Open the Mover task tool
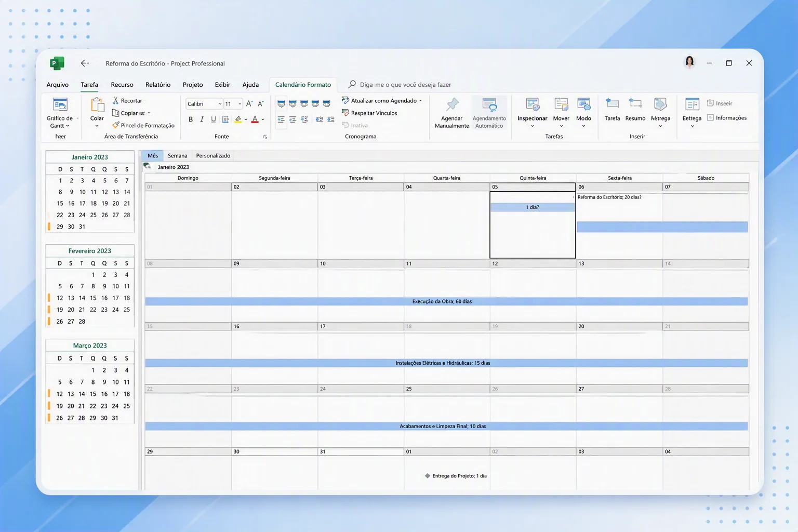Screen dimensions: 798x532 (x=561, y=113)
